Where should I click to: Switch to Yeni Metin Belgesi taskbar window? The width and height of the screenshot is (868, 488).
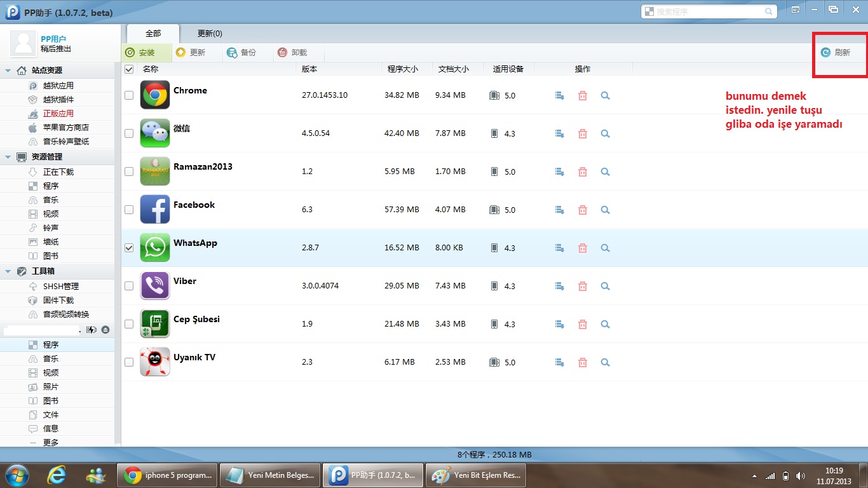(x=270, y=475)
